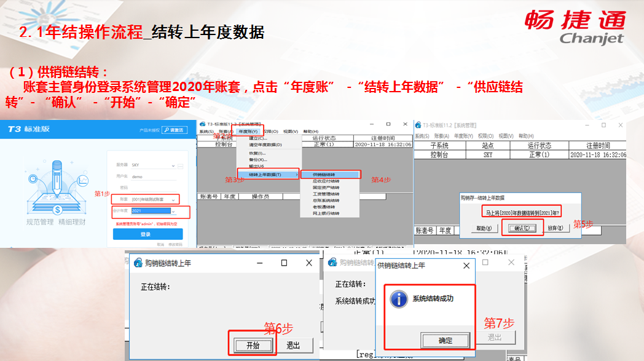The width and height of the screenshot is (644, 361).
Task: Click the T3 app icon in right window title
Action: click(418, 125)
